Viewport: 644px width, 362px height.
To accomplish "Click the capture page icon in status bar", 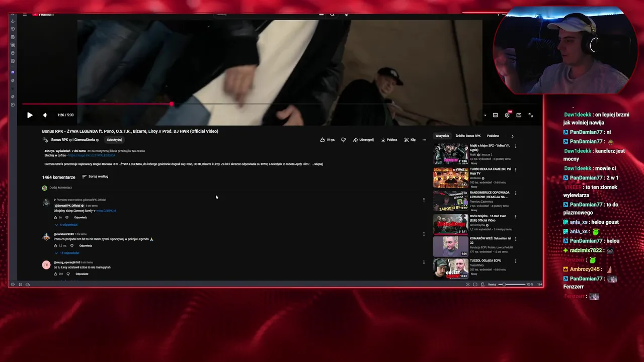I will pos(467,285).
